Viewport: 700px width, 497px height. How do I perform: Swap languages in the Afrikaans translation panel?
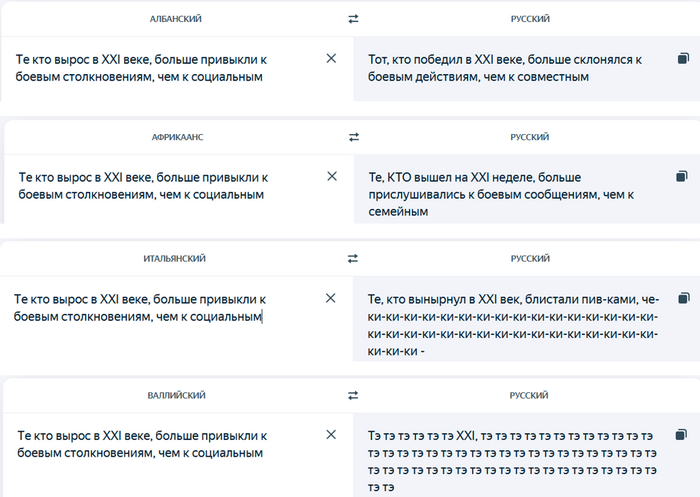(352, 136)
